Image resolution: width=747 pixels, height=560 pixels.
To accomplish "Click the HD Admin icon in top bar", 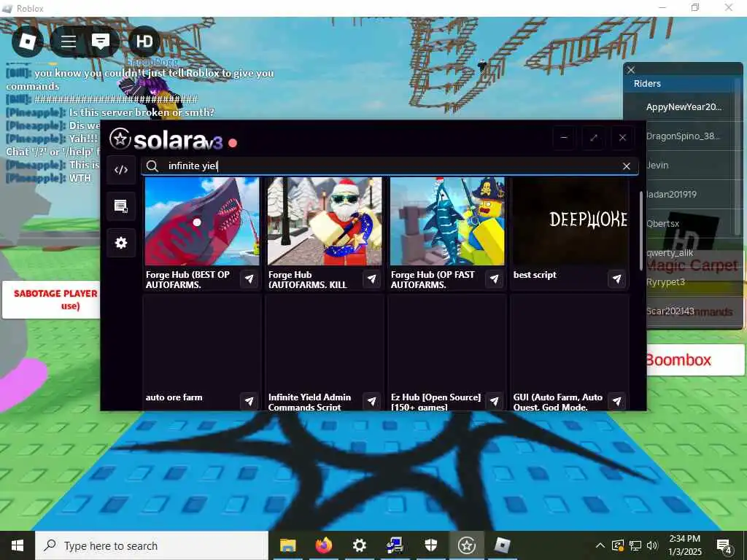I will tap(144, 42).
